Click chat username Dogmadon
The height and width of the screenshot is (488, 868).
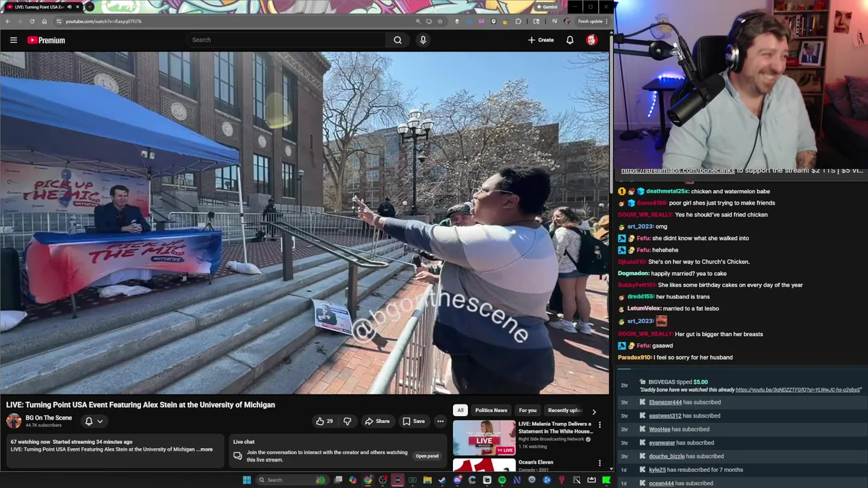633,273
